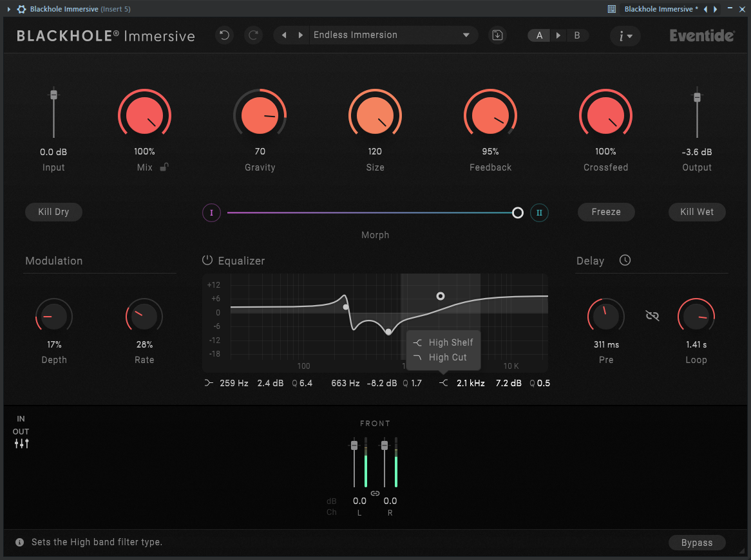Click the Bypass button
Screen dimensions: 751x560
point(697,542)
